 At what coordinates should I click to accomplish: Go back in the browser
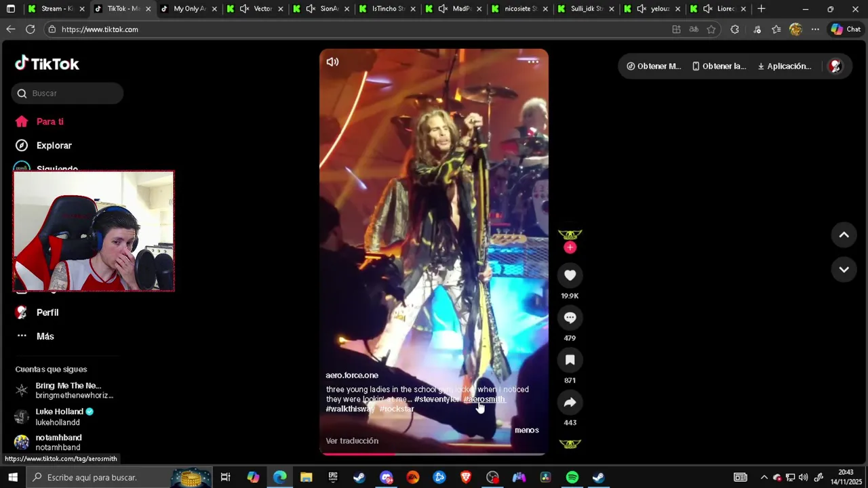10,29
